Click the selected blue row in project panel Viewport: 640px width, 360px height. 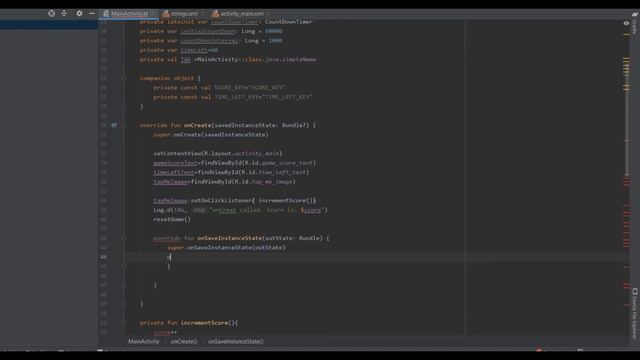(49, 24)
